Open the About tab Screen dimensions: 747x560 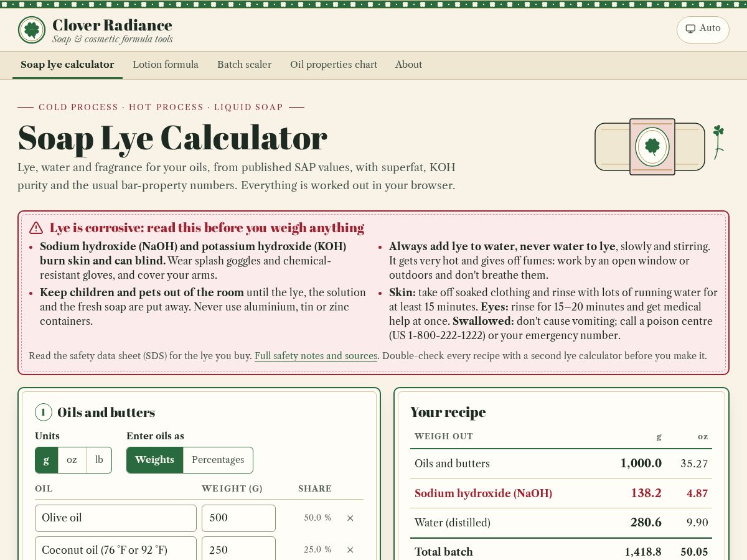[x=408, y=65]
